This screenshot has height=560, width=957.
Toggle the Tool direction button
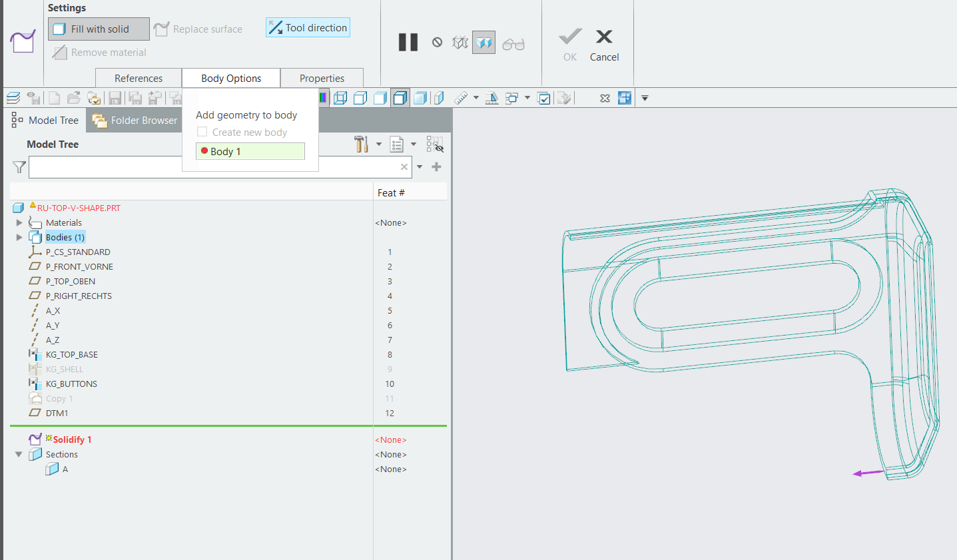307,27
